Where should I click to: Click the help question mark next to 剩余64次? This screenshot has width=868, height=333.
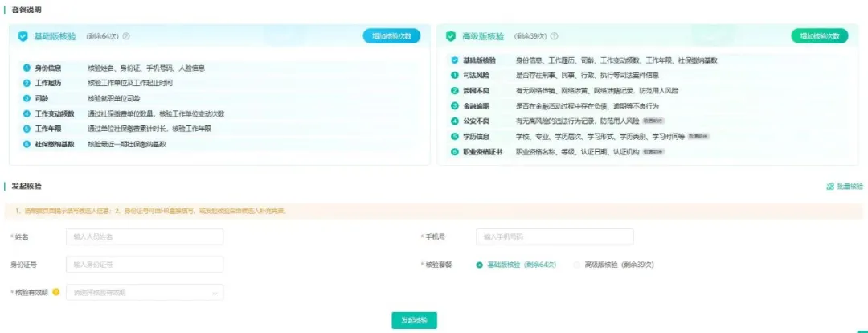coord(126,36)
